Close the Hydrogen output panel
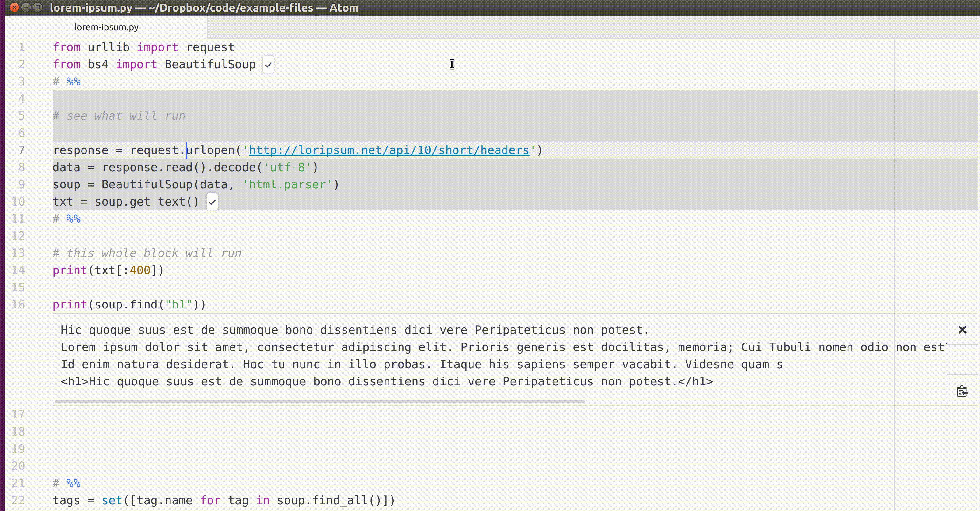This screenshot has height=511, width=980. click(963, 330)
